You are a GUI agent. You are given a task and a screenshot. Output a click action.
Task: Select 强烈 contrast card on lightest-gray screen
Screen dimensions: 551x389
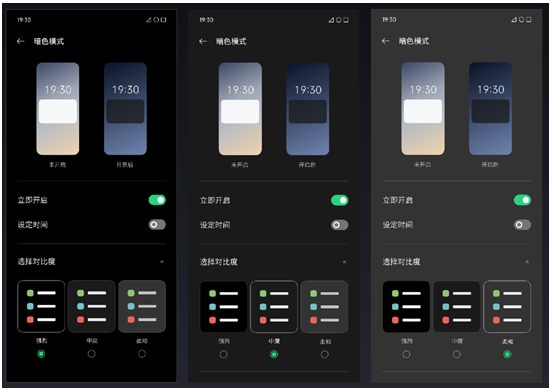[x=406, y=306]
